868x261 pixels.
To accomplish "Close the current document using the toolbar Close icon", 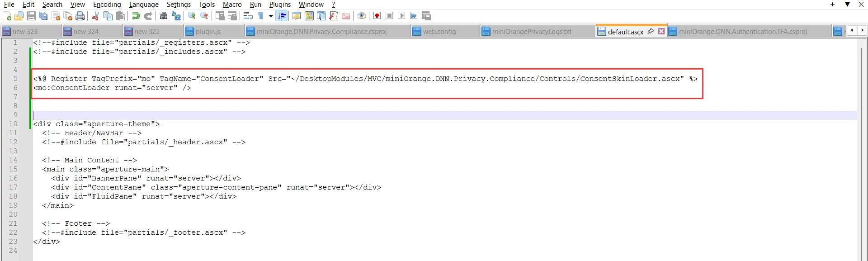I will click(56, 16).
